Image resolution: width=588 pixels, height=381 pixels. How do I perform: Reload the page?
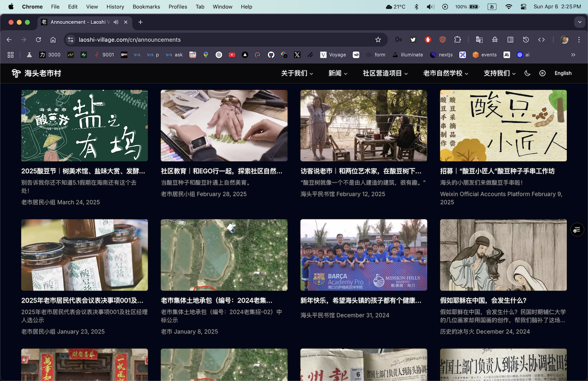tap(38, 40)
